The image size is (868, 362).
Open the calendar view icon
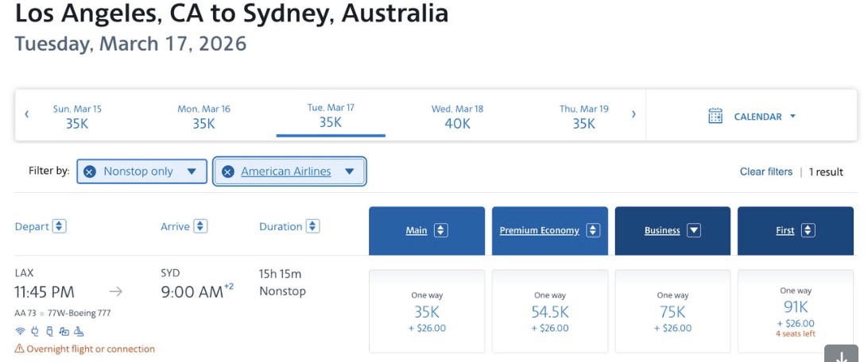715,116
